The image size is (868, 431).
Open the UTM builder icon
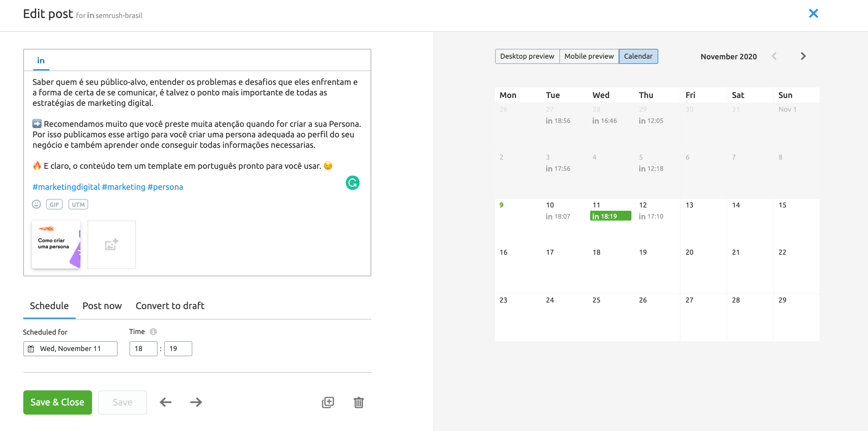(x=78, y=204)
